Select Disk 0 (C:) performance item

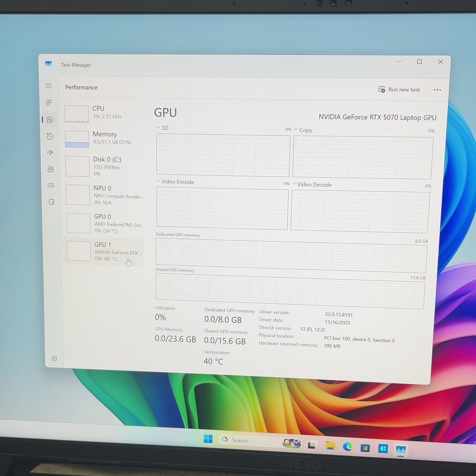pyautogui.click(x=104, y=166)
